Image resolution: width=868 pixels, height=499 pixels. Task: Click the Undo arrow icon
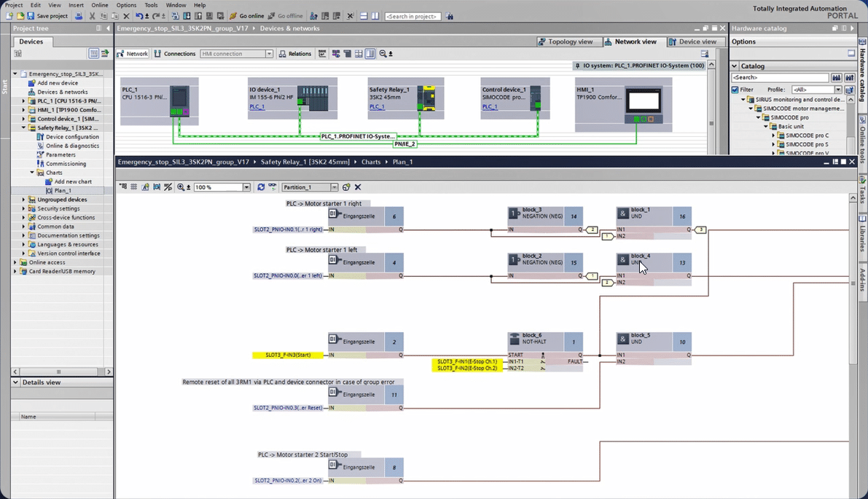click(x=139, y=16)
